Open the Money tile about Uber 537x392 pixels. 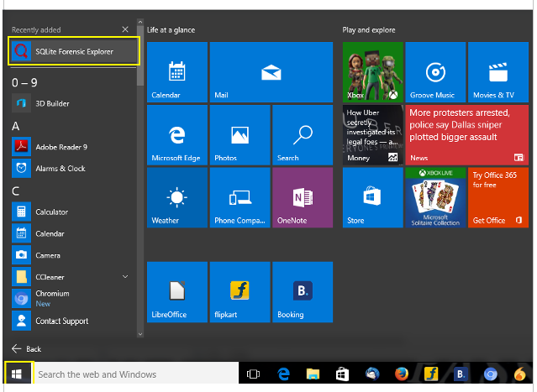tap(373, 135)
